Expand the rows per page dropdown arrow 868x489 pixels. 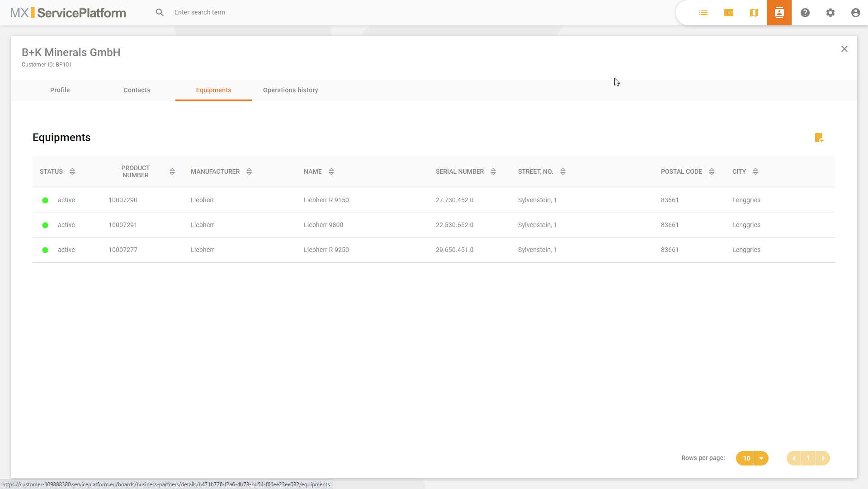(x=761, y=458)
